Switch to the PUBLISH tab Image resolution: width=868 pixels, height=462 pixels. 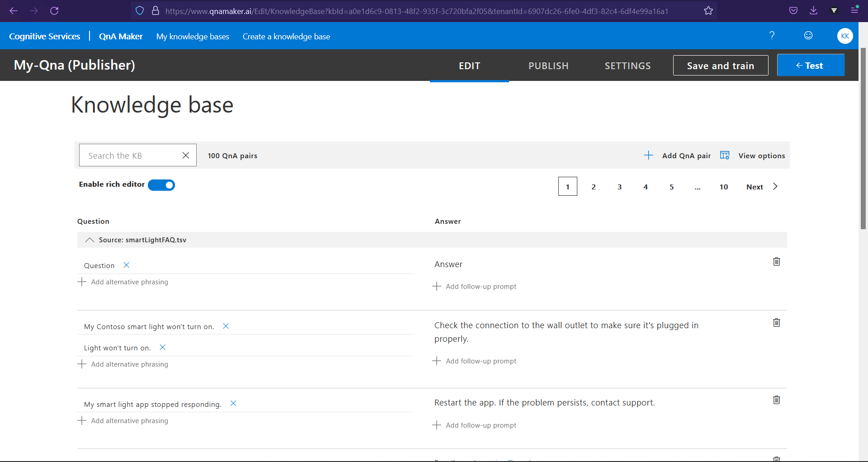pos(548,66)
